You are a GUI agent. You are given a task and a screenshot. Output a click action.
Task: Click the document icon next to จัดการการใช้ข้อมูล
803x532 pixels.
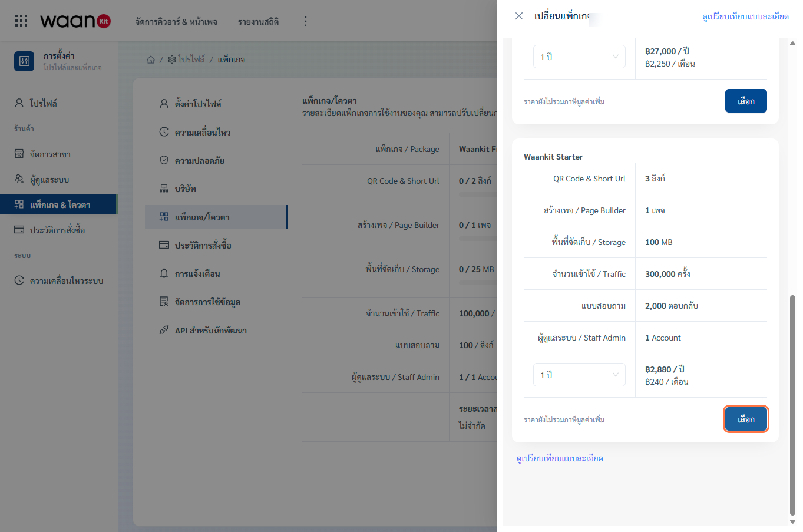(164, 302)
